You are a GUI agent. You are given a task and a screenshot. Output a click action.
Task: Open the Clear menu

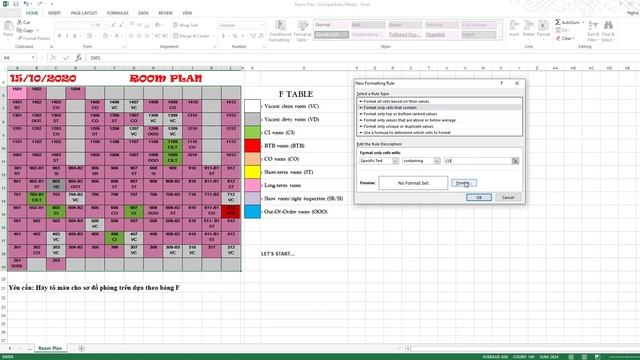(565, 38)
